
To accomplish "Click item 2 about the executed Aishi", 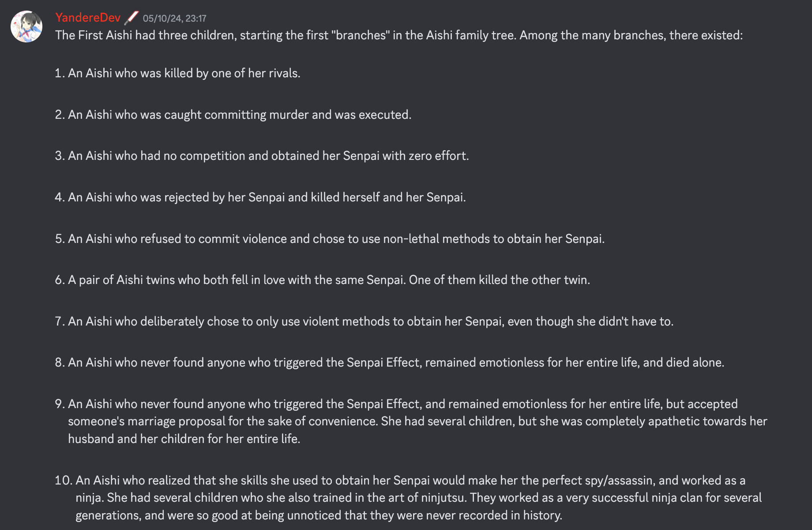I will 233,115.
